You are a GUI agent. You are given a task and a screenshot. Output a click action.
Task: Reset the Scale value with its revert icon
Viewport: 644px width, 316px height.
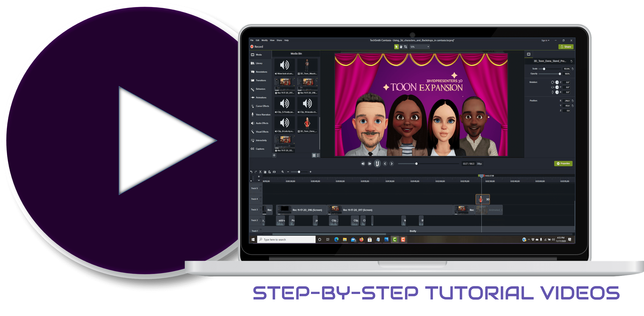573,69
